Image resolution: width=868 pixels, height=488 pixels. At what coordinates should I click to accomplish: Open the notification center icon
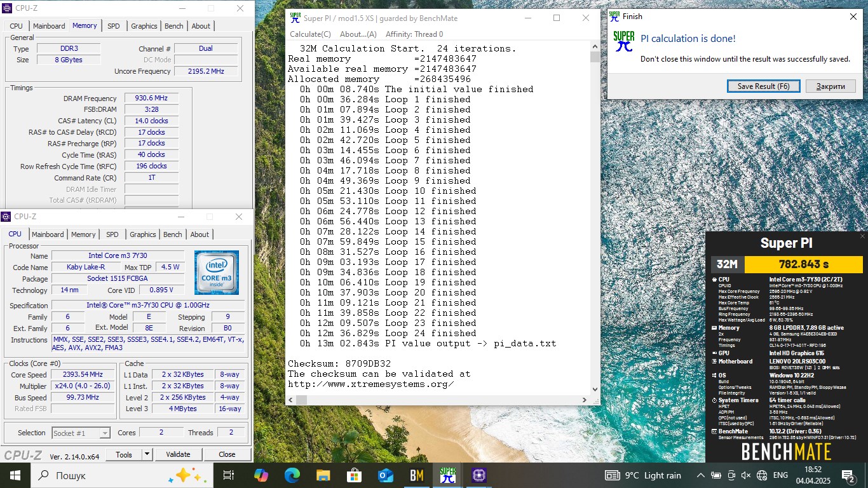tap(849, 475)
